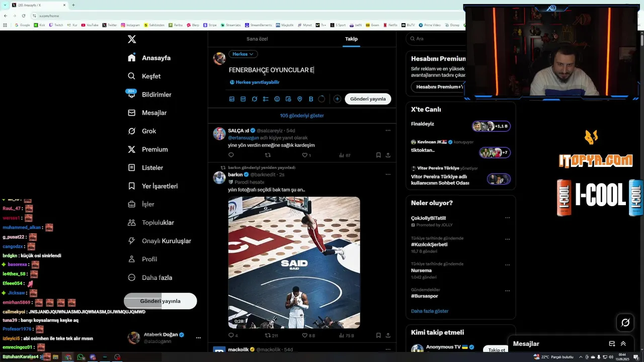Open emoji picker in composer
Screen dimensions: 644x362
point(277,99)
